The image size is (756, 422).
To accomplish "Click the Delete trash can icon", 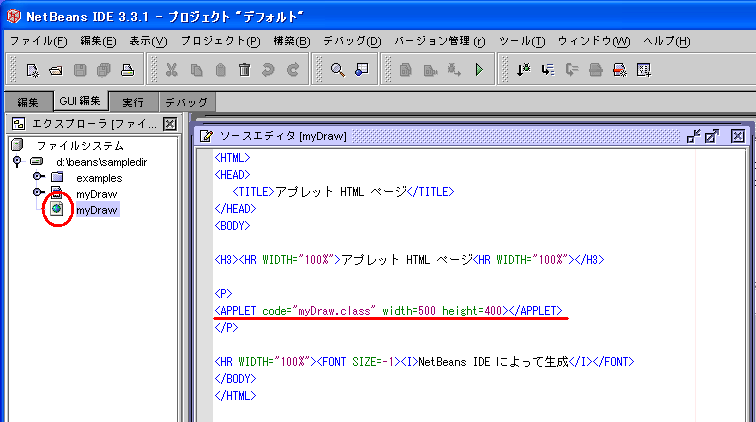I will tap(244, 70).
